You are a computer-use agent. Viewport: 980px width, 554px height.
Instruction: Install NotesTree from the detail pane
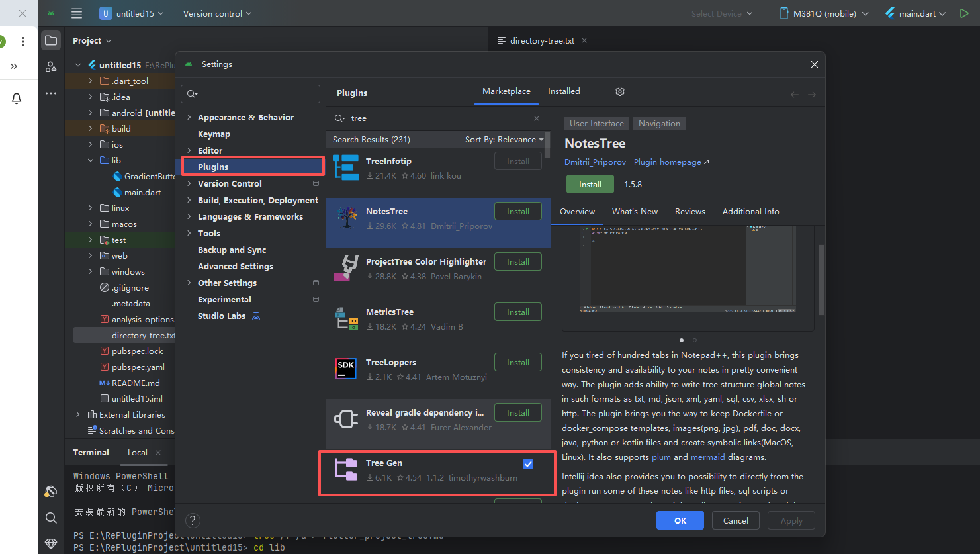point(590,184)
